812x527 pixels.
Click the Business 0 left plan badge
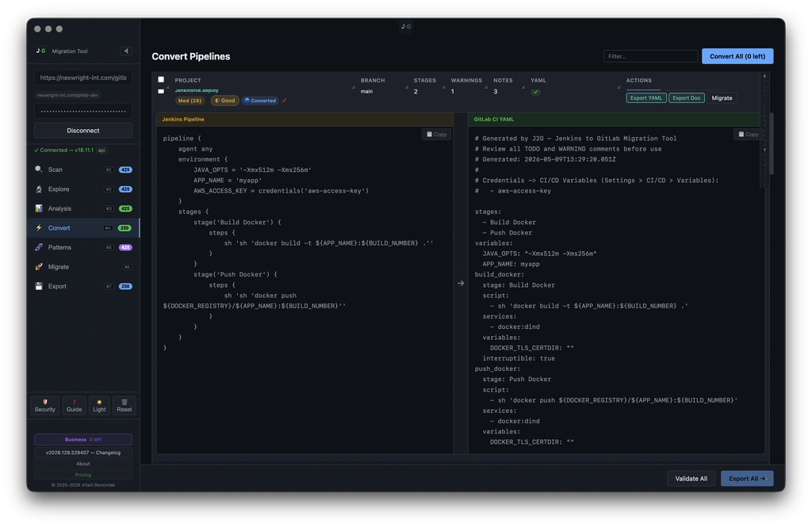point(82,440)
